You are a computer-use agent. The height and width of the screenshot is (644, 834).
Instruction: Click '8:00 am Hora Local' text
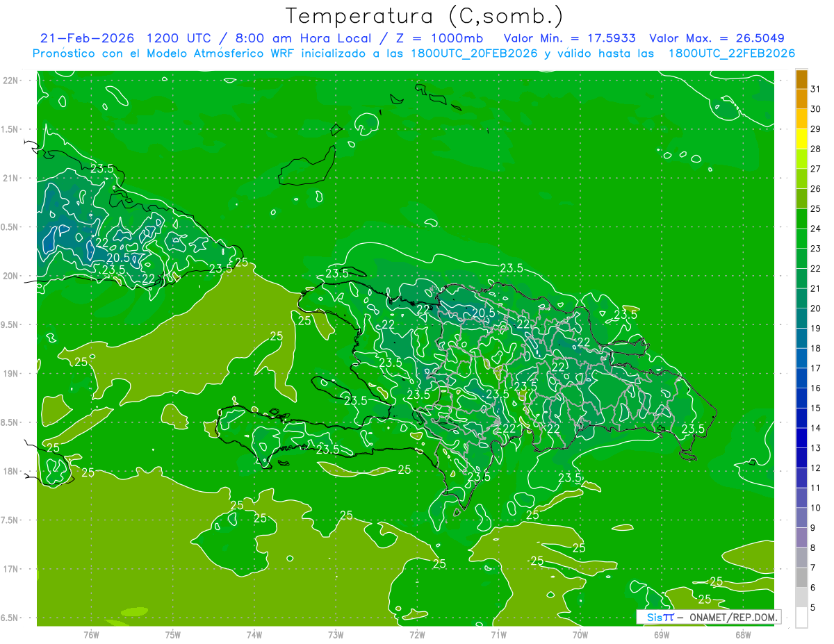[303, 38]
